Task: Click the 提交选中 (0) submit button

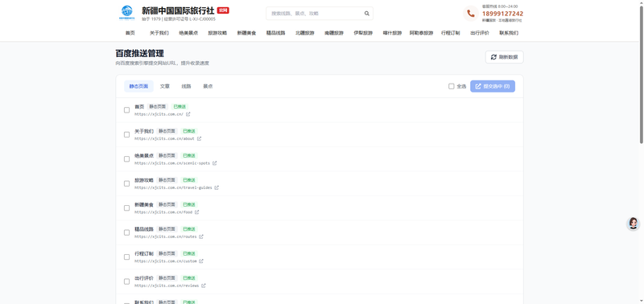Action: click(493, 86)
